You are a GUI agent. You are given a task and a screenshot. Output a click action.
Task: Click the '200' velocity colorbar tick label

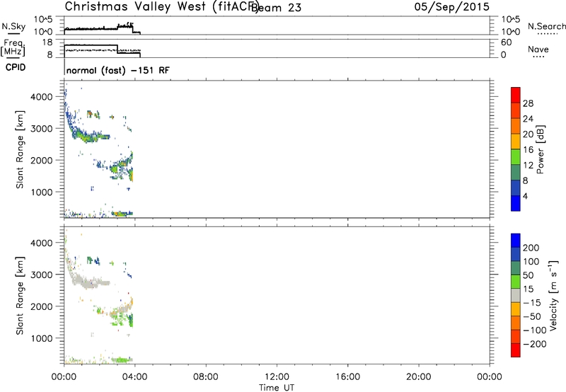click(x=531, y=248)
